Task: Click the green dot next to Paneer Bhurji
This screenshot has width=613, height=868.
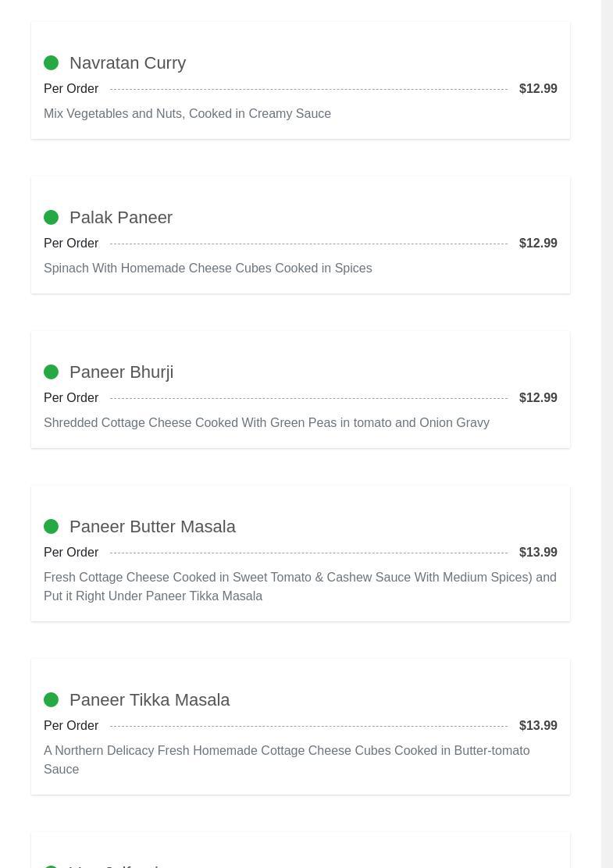Action: pos(51,372)
